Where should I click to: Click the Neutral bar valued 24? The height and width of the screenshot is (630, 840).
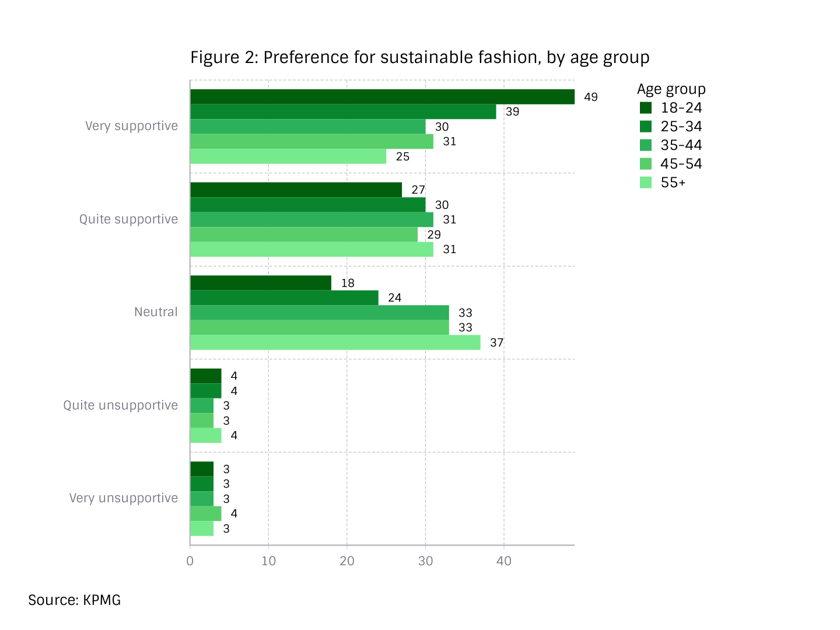pos(284,297)
